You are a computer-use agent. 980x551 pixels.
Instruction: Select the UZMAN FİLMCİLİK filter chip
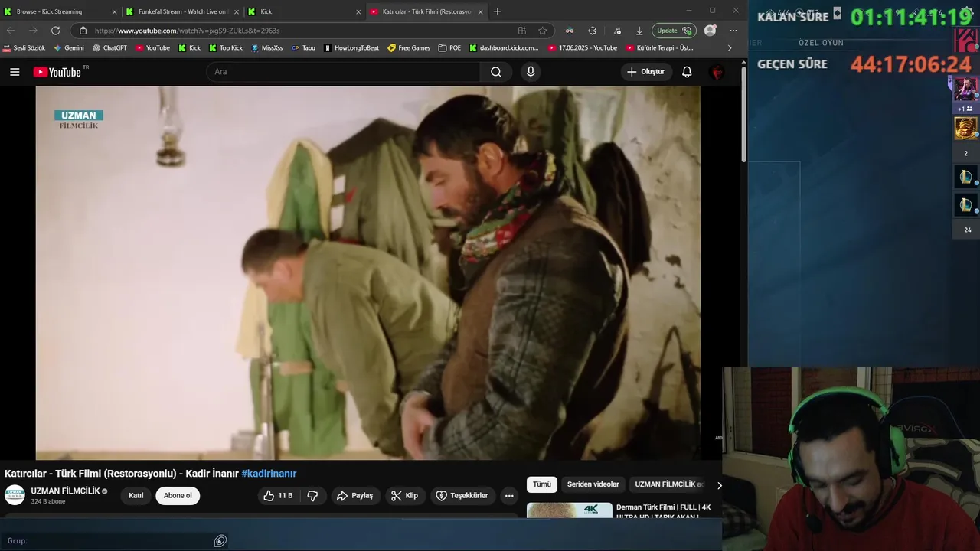pos(668,484)
